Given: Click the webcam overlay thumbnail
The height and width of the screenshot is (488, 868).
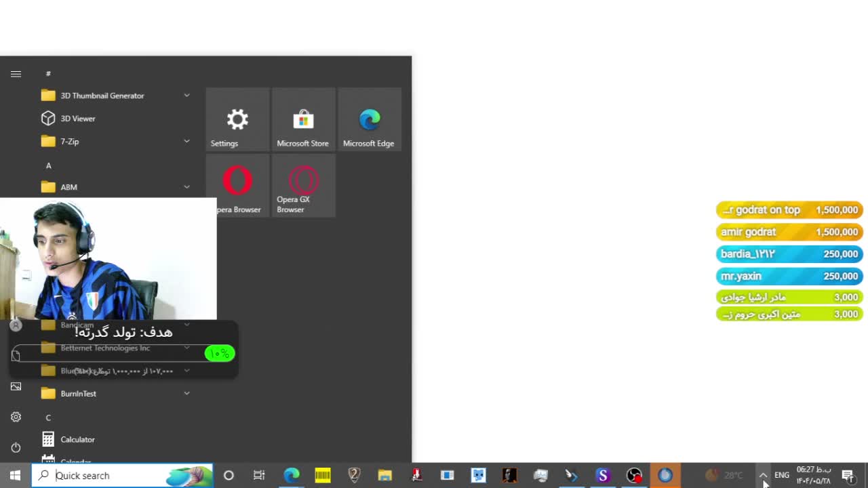Looking at the screenshot, I should [108, 259].
